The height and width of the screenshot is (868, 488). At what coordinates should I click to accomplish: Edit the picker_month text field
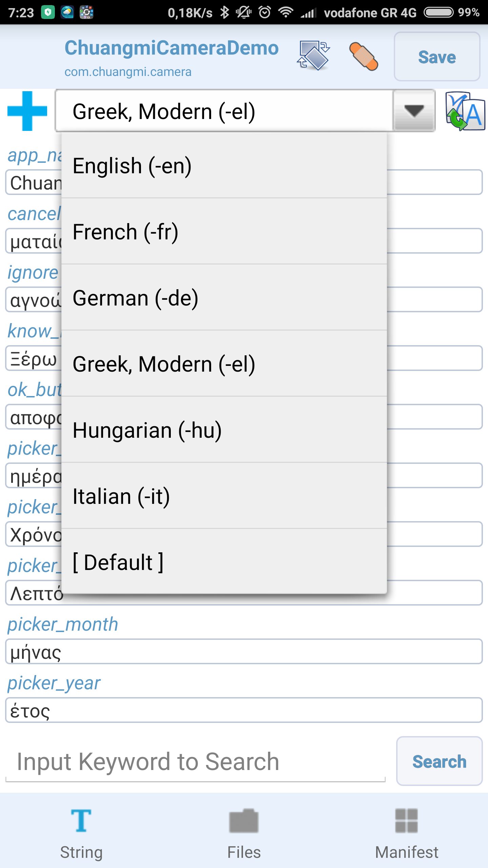(244, 652)
